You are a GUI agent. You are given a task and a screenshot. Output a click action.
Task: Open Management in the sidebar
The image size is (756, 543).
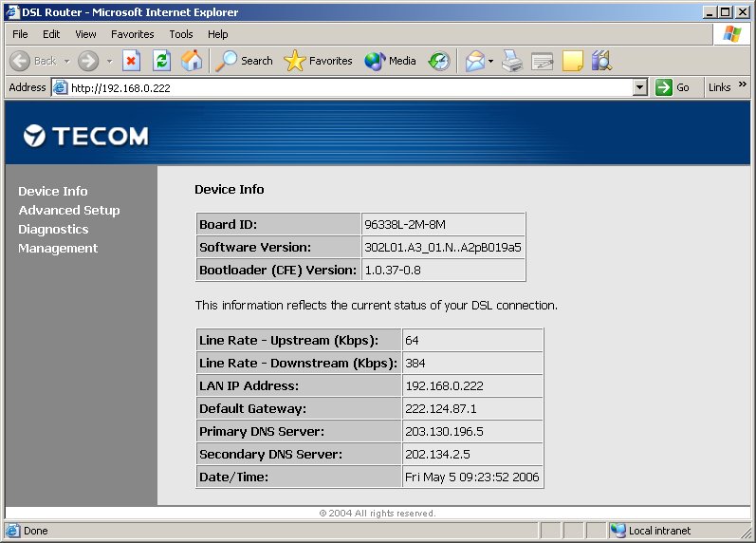pyautogui.click(x=58, y=249)
